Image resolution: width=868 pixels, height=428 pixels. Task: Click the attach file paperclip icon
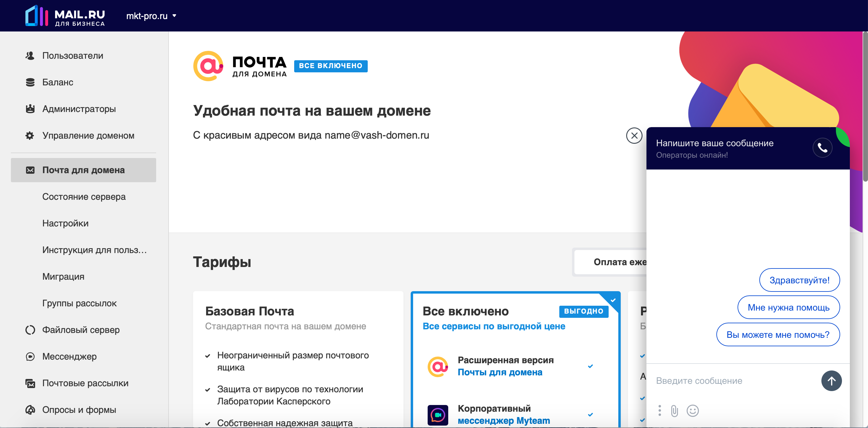(x=674, y=410)
